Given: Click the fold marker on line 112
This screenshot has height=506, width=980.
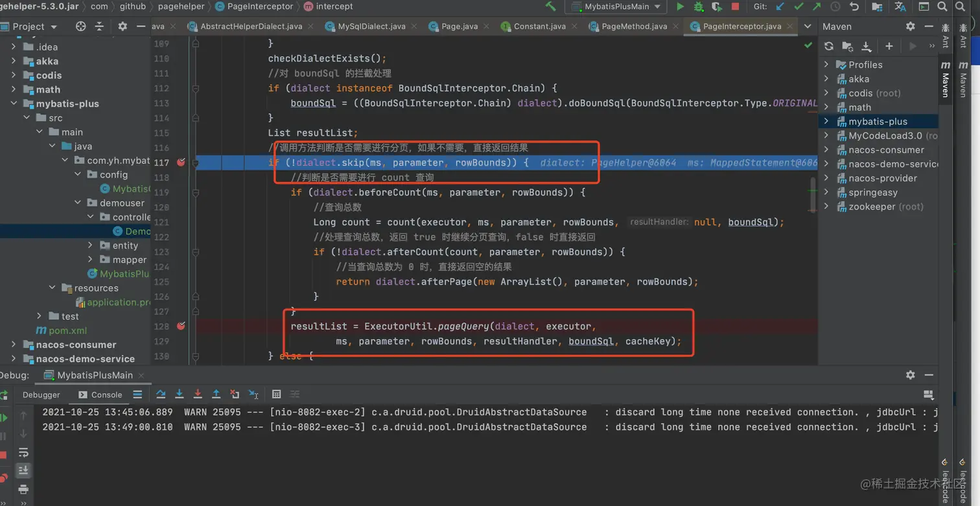Looking at the screenshot, I should click(x=196, y=88).
